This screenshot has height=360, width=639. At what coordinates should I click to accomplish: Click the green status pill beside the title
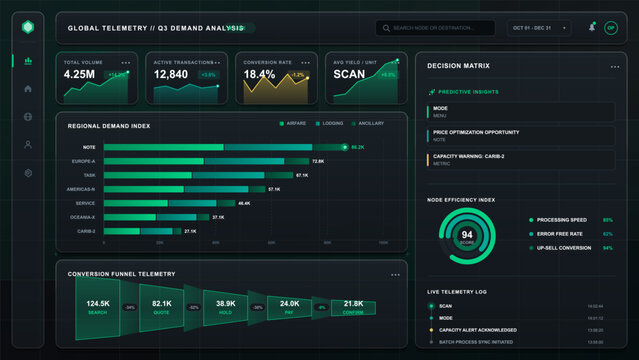pos(240,28)
